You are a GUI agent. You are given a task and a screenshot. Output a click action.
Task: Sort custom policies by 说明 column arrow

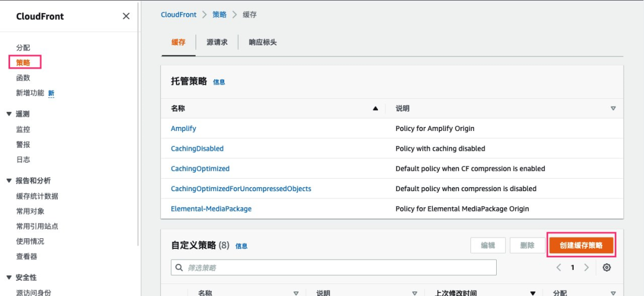click(414, 293)
